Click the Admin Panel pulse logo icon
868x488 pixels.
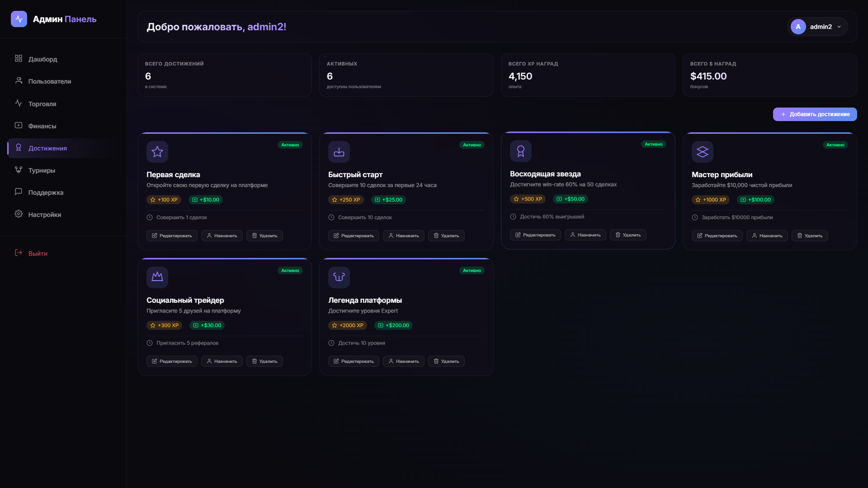click(19, 19)
